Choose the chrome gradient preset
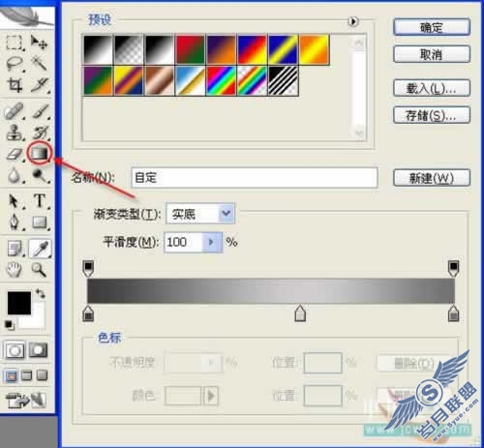The height and width of the screenshot is (448, 484). [x=190, y=80]
